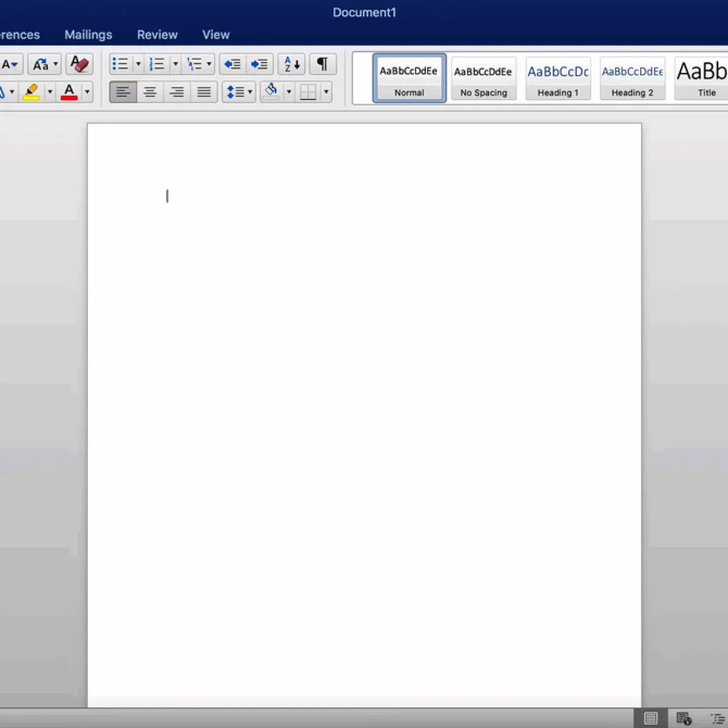The height and width of the screenshot is (728, 728).
Task: Clear all formatting with eraser icon
Action: click(79, 64)
